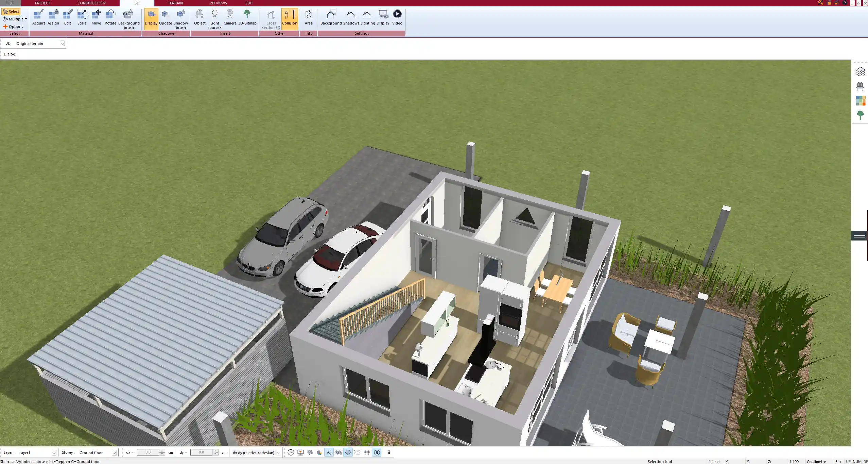Toggle the Display shadows button
The width and height of the screenshot is (868, 464).
tap(151, 19)
